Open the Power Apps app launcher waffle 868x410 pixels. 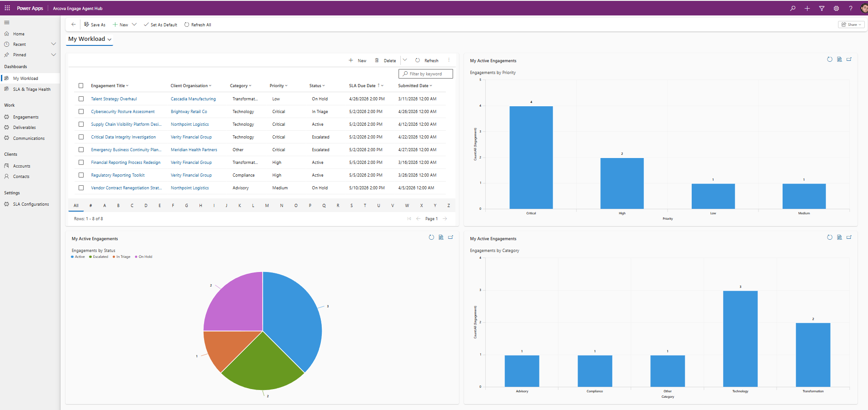(7, 8)
